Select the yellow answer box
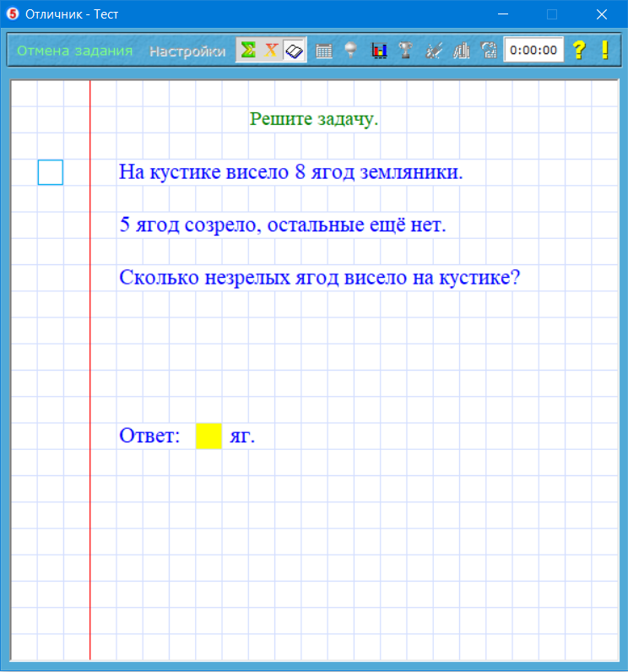 [208, 436]
